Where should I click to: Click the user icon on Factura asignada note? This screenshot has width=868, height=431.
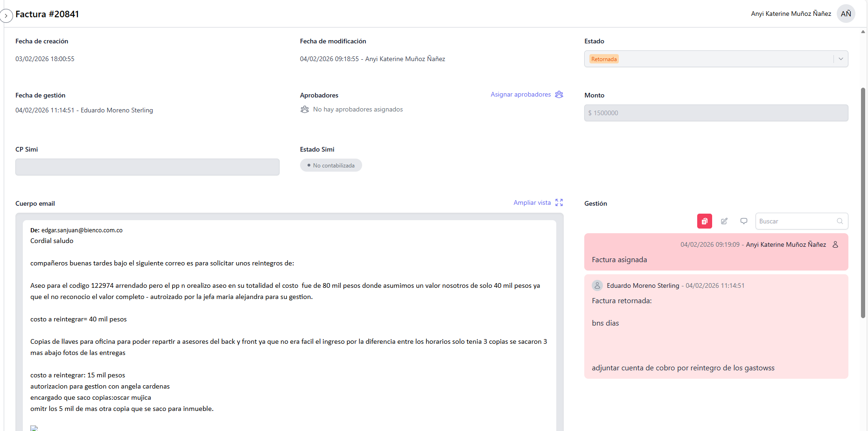click(x=835, y=244)
